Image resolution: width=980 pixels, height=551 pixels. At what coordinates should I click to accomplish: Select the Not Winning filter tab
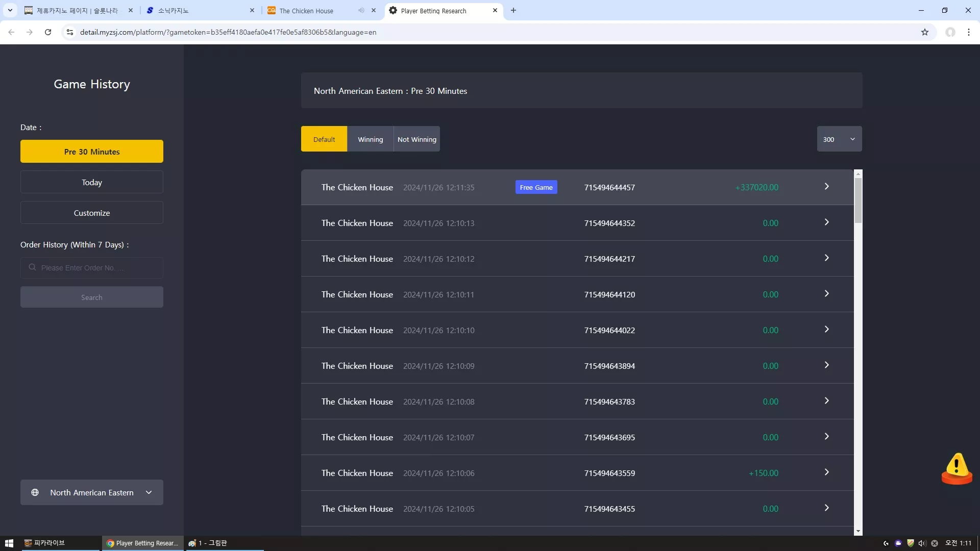point(416,139)
